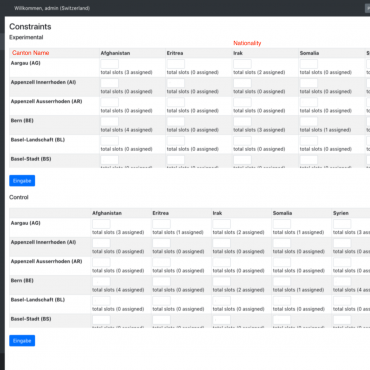Click Experimental Aargau Eritrea slots input
This screenshot has height=370, width=370.
pos(176,64)
